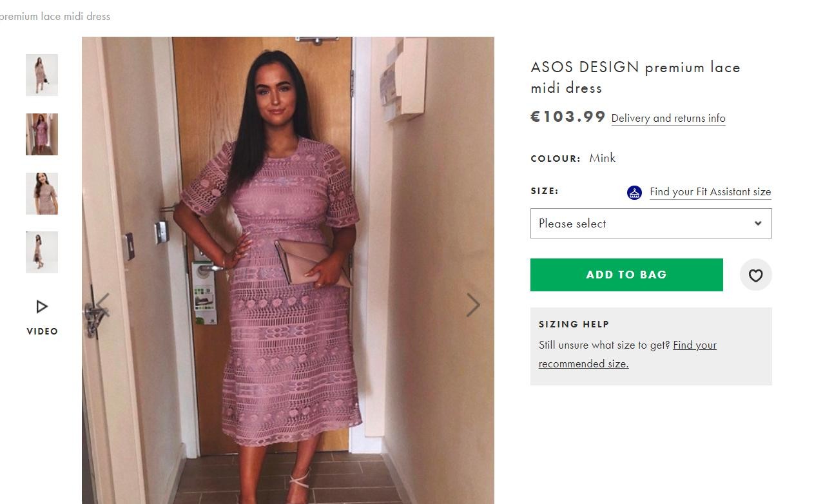The image size is (814, 504).
Task: Save dress to wishlist with heart icon
Action: [x=755, y=275]
